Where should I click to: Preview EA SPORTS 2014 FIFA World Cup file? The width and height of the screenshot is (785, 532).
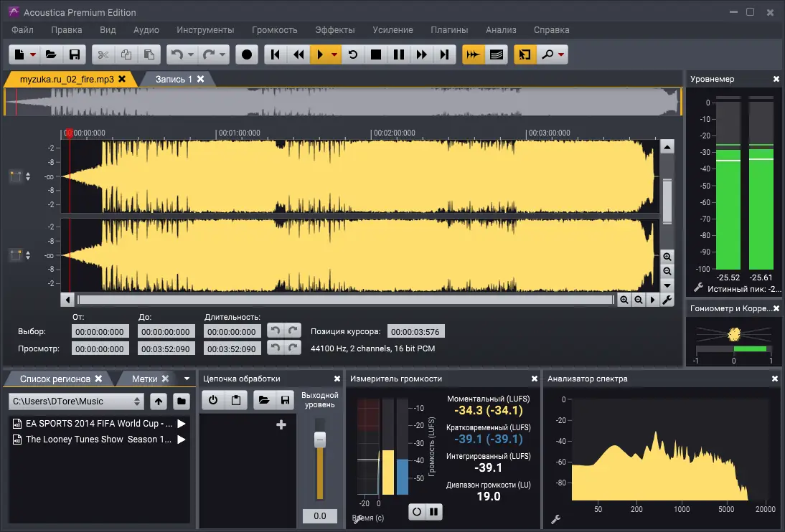point(182,424)
